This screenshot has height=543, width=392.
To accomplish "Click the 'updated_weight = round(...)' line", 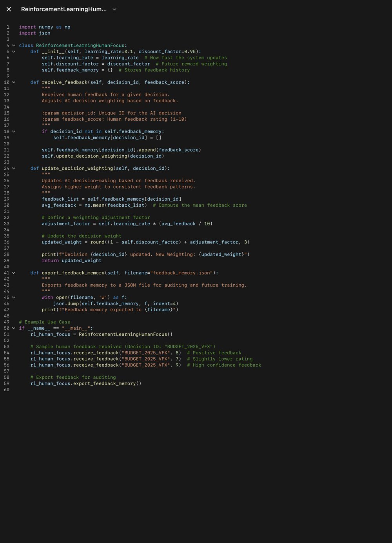I will (x=146, y=242).
